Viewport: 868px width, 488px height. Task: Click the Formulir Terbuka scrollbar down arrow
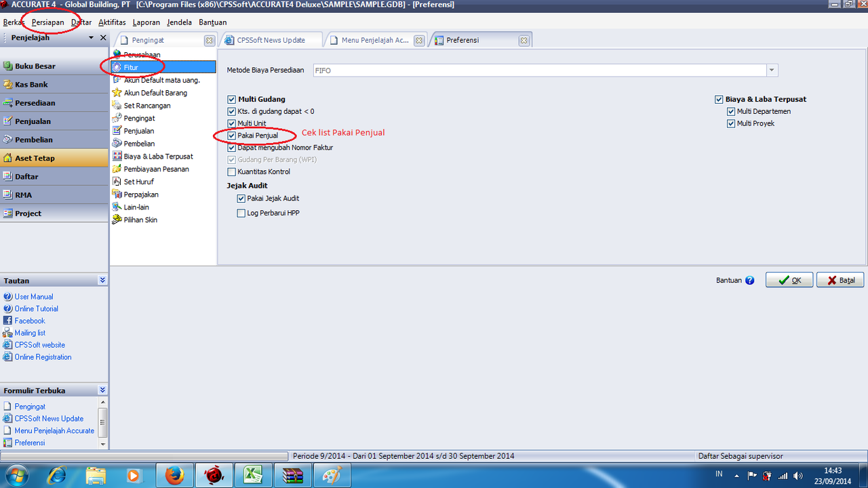click(103, 444)
